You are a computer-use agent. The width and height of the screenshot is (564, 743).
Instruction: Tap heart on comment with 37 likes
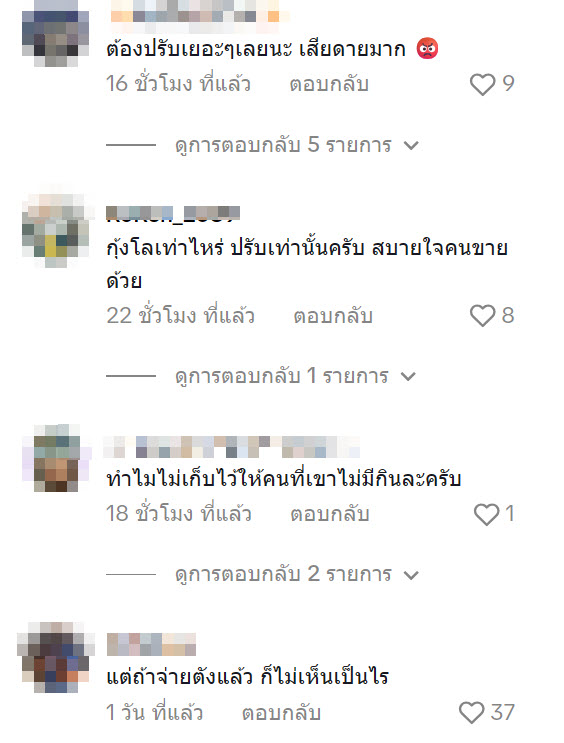(472, 712)
